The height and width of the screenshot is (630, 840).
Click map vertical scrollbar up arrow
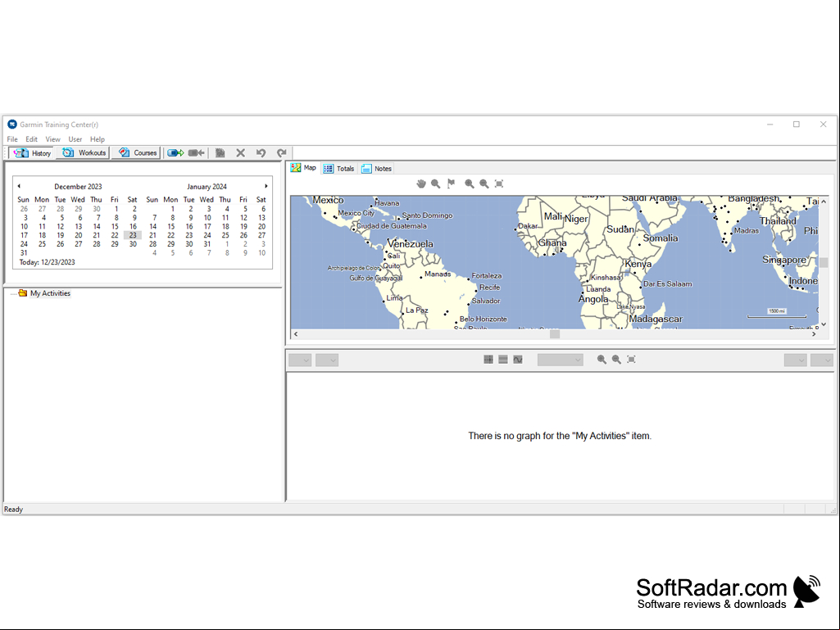click(824, 202)
